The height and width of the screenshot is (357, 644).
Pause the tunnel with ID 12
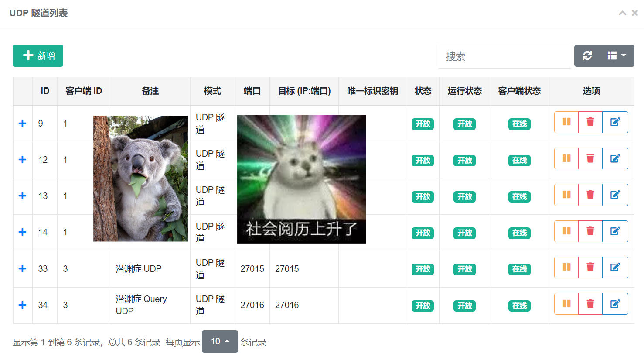coord(566,158)
